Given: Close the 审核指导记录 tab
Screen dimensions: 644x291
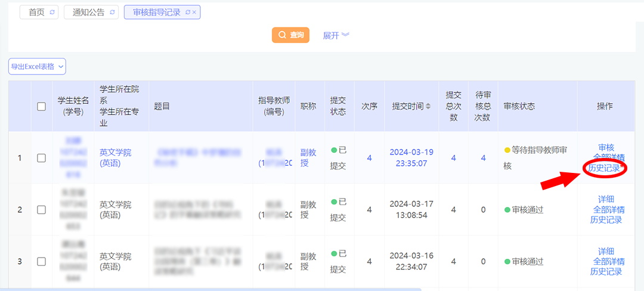Looking at the screenshot, I should [195, 13].
